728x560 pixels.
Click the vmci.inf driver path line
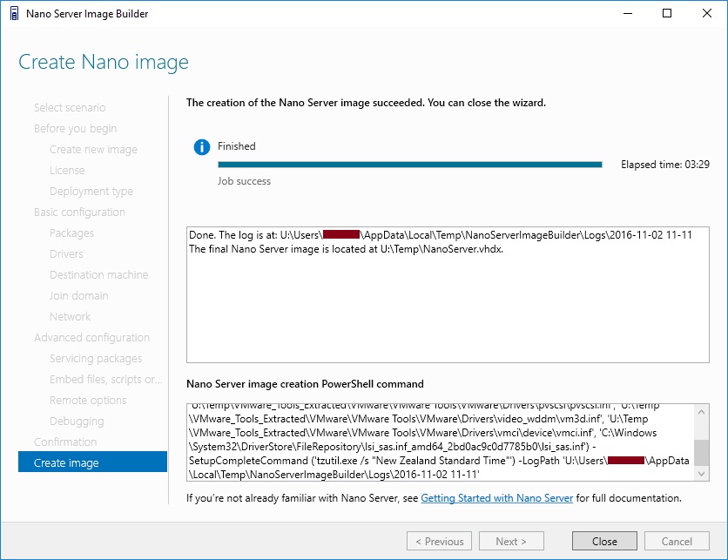(422, 433)
